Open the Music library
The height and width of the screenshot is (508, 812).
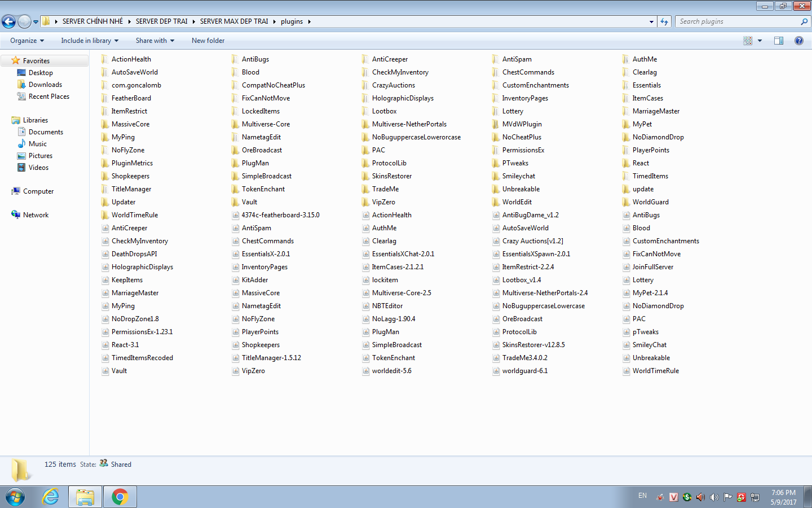point(38,144)
